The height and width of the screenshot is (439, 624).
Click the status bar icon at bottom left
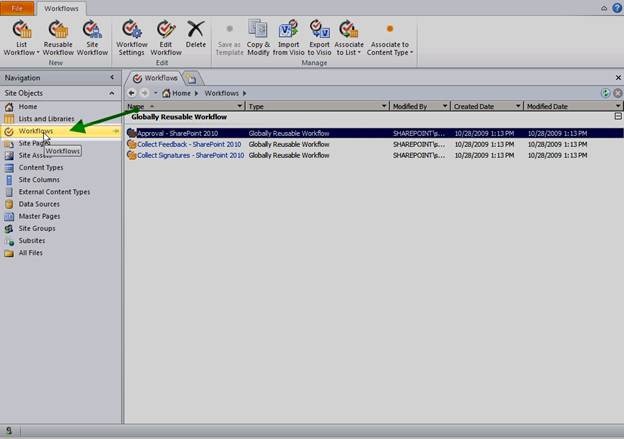[9, 431]
